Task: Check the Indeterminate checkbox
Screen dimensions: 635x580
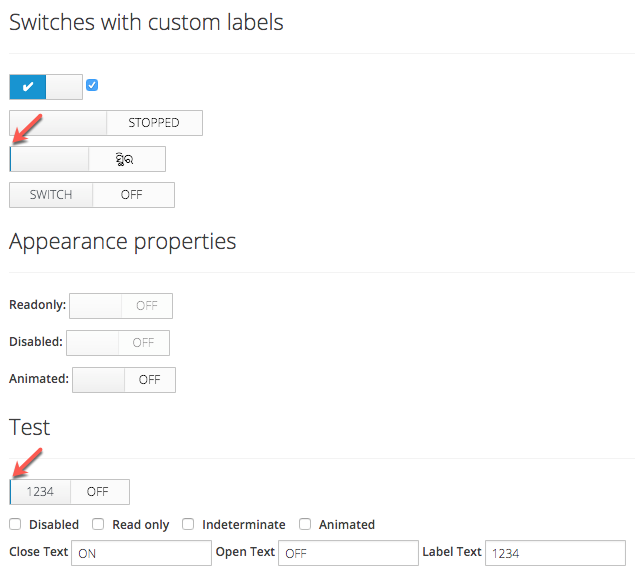Action: tap(188, 524)
